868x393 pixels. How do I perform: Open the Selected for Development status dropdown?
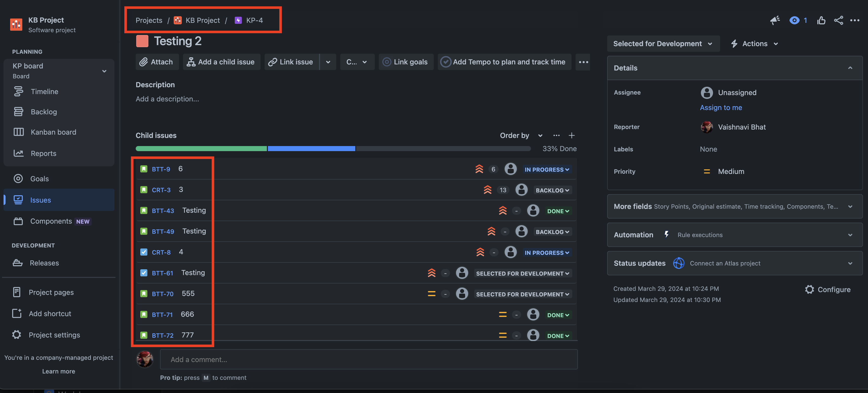(663, 44)
